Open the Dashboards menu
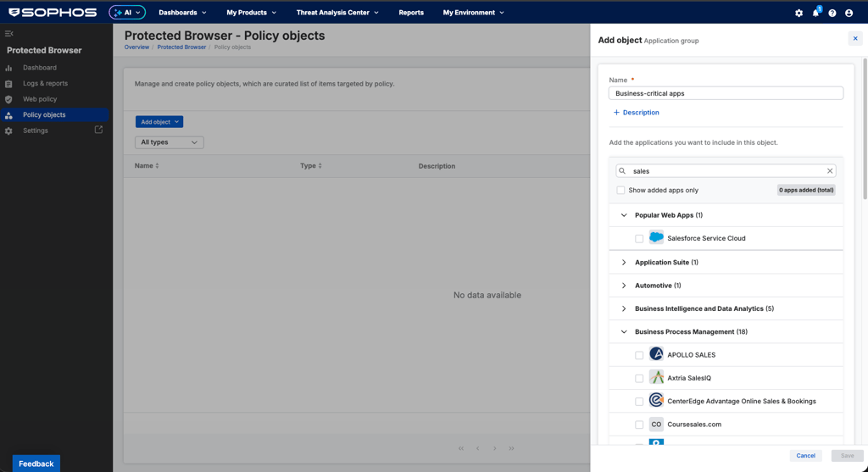 pos(183,12)
